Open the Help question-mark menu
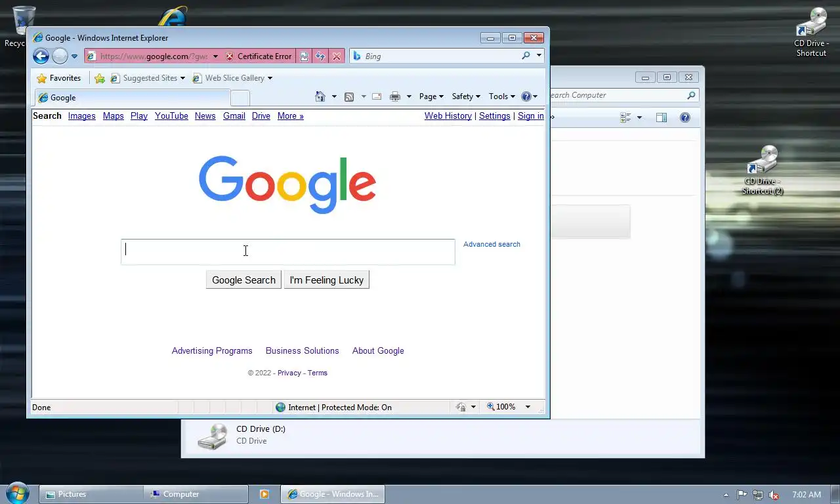Screen dimensions: 840x504 [x=529, y=96]
